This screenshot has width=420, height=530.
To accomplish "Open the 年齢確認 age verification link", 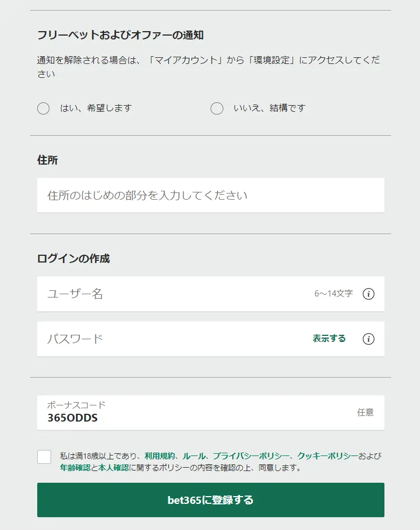I will 75,468.
